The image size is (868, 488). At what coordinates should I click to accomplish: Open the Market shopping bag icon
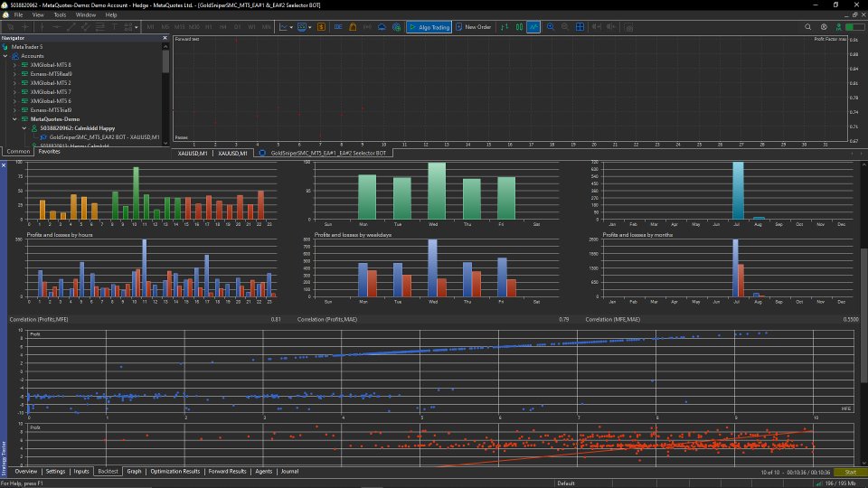pyautogui.click(x=353, y=27)
